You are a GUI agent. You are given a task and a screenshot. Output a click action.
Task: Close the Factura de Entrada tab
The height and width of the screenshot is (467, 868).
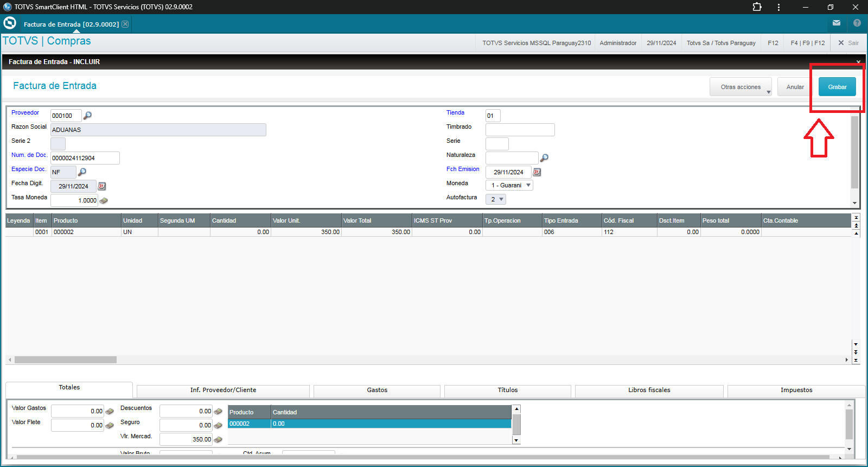pos(125,24)
